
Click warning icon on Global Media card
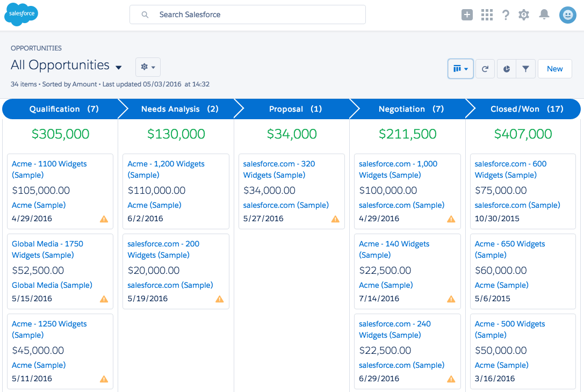[x=104, y=299]
